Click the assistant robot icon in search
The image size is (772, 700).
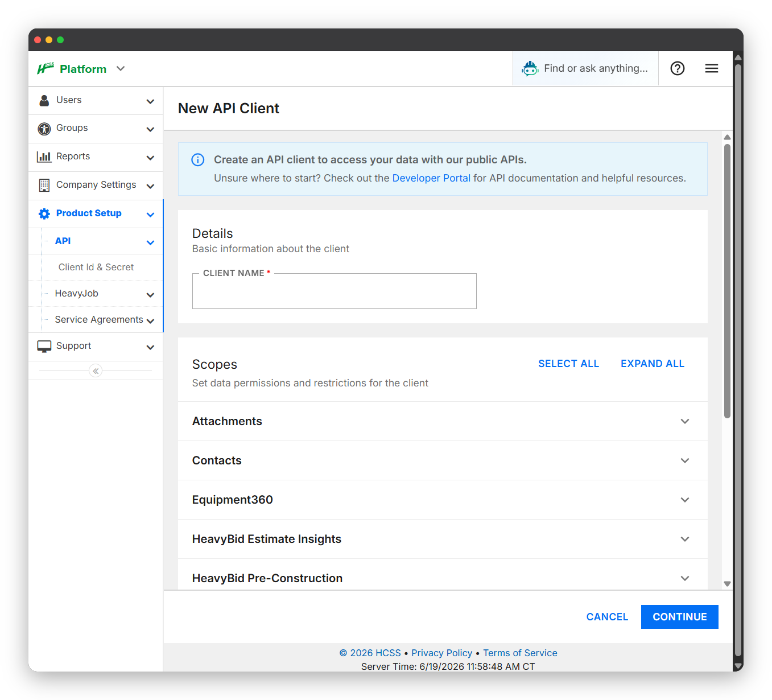click(530, 68)
